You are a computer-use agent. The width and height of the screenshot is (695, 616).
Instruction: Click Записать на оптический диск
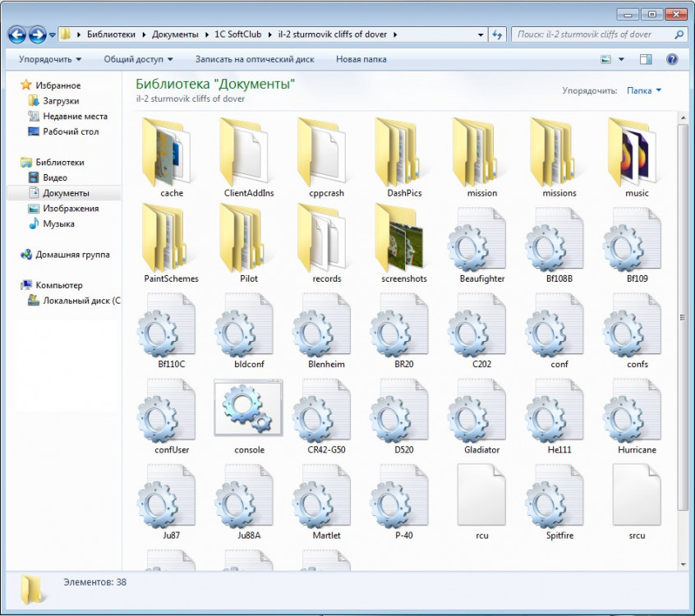click(255, 59)
